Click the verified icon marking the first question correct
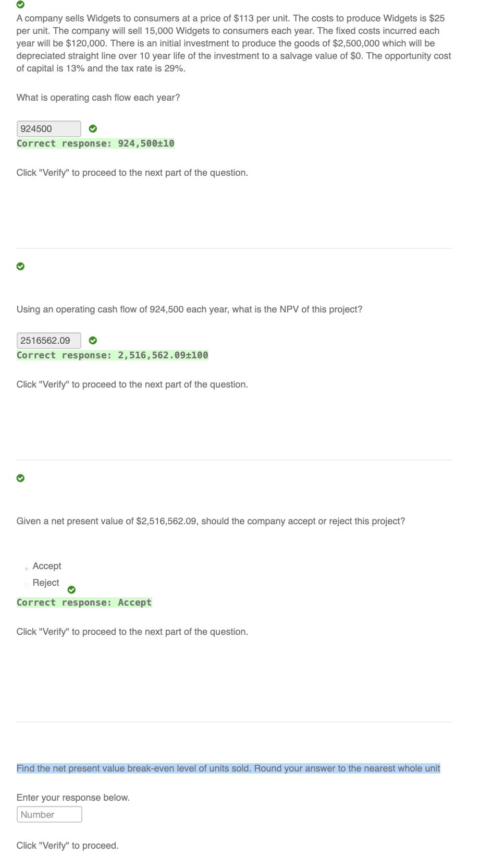492x868 pixels. [20, 5]
